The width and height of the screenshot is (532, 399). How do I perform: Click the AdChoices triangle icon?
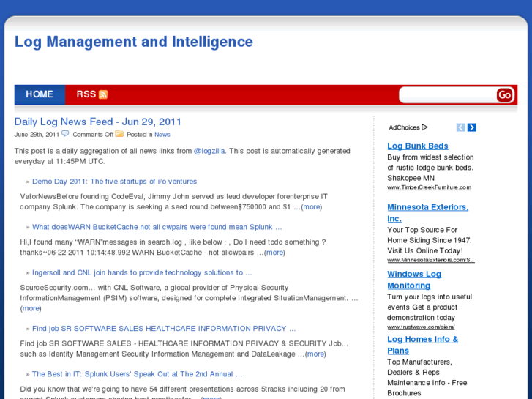pos(424,127)
